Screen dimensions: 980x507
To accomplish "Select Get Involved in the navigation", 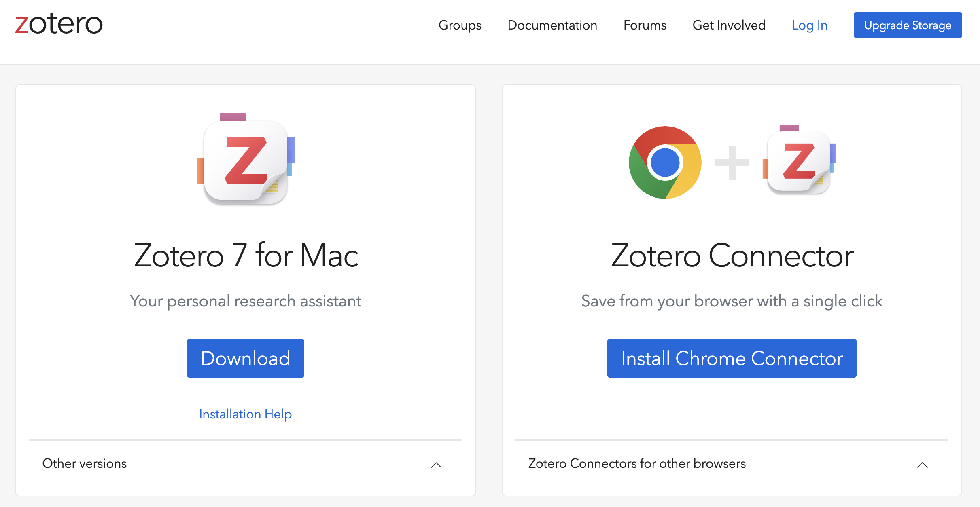I will pyautogui.click(x=729, y=25).
